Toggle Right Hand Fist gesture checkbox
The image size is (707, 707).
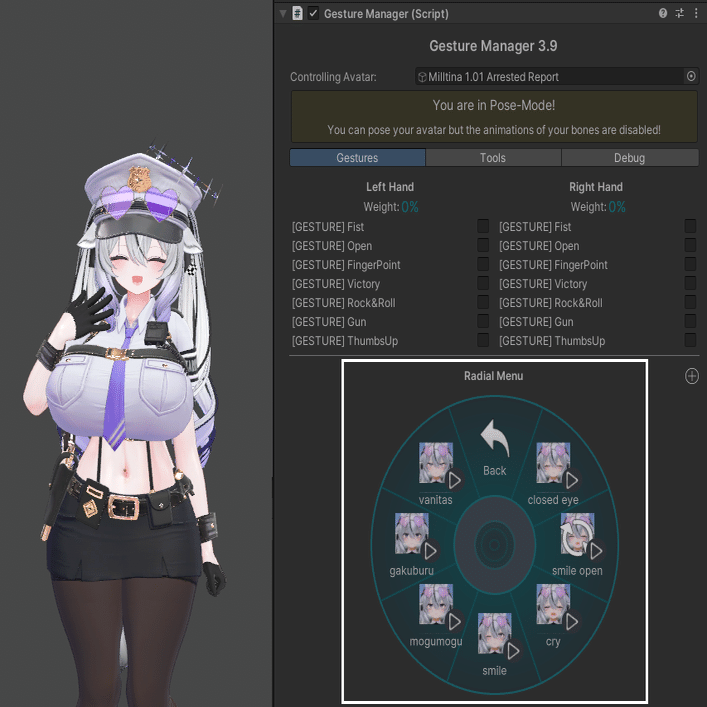[690, 226]
